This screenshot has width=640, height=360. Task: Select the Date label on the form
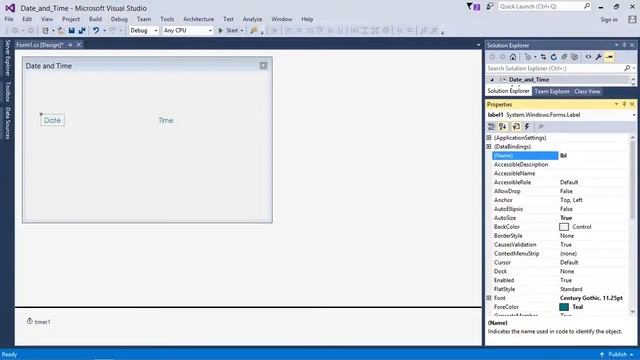[52, 120]
